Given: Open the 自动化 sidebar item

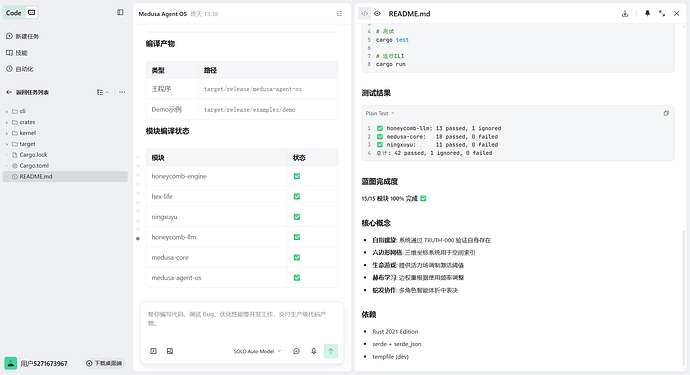Looking at the screenshot, I should click(x=20, y=69).
